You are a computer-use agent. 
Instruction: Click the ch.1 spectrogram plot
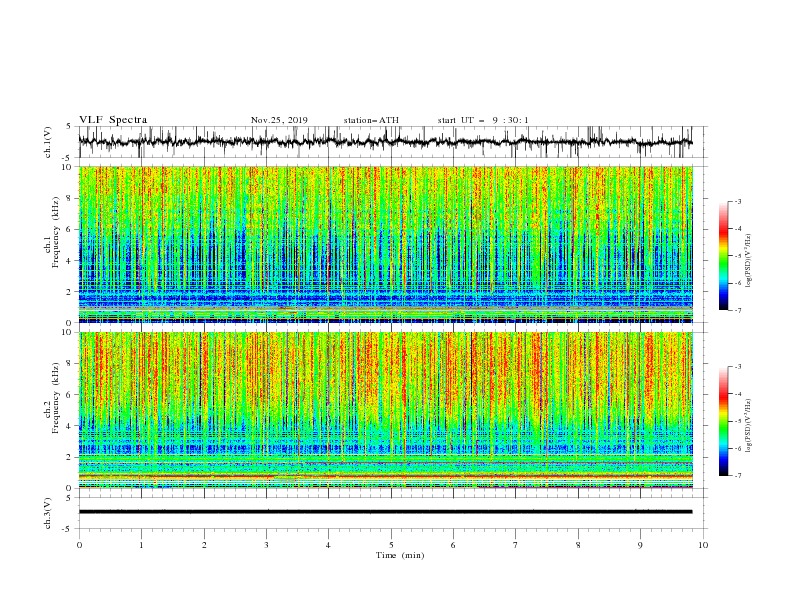pyautogui.click(x=385, y=244)
